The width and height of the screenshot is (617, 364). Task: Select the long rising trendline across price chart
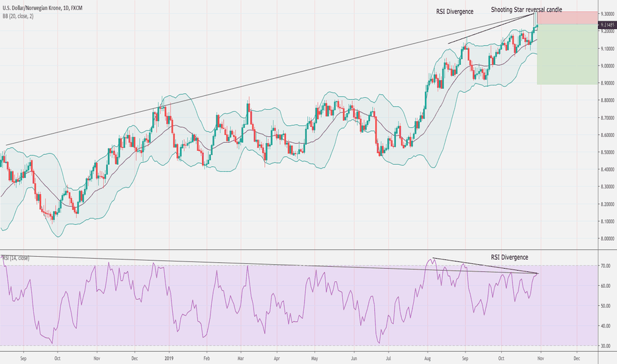[x=271, y=79]
